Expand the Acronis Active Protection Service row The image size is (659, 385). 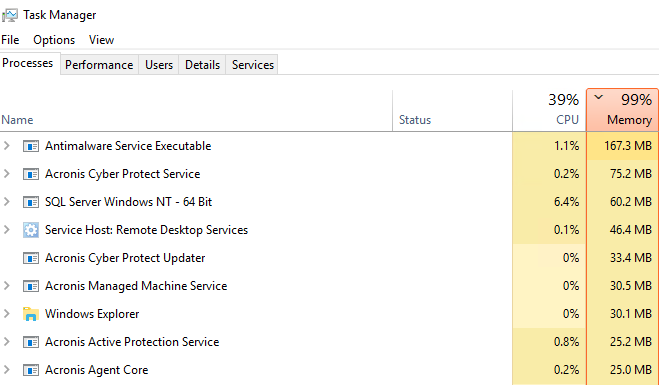click(7, 342)
